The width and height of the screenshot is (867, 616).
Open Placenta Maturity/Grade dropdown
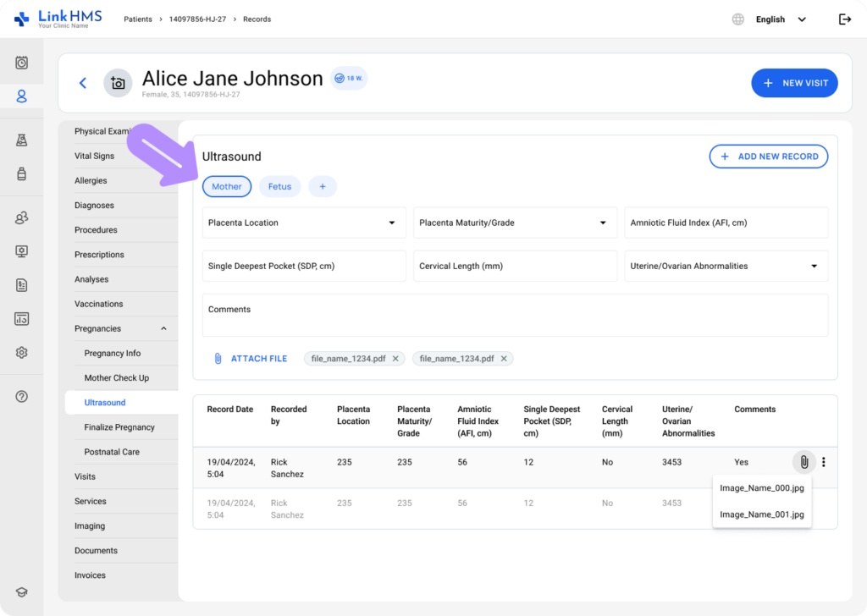point(515,223)
